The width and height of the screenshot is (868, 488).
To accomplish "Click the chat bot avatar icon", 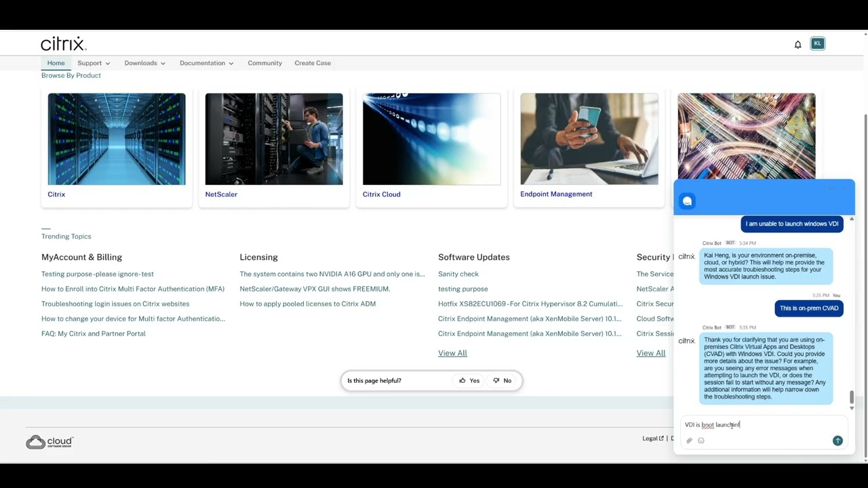I will click(687, 201).
